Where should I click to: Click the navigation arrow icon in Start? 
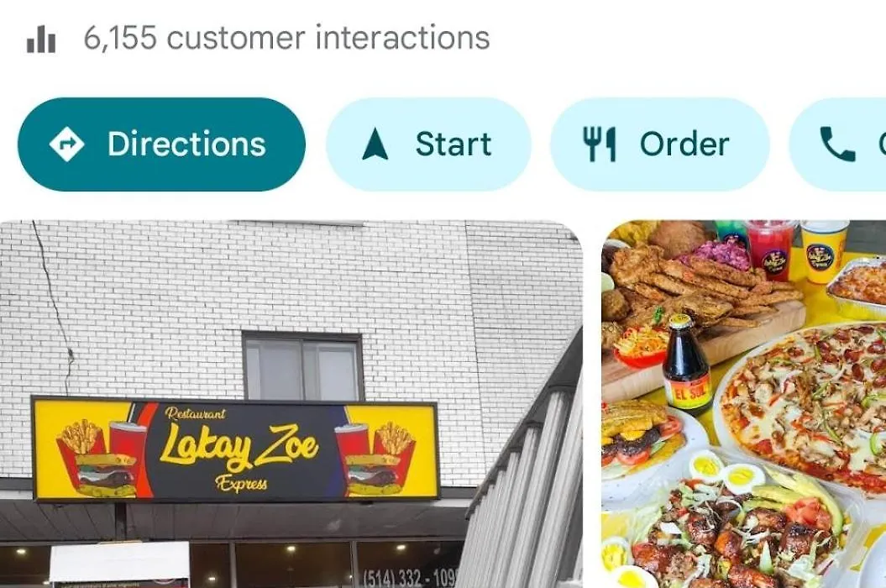[x=375, y=144]
